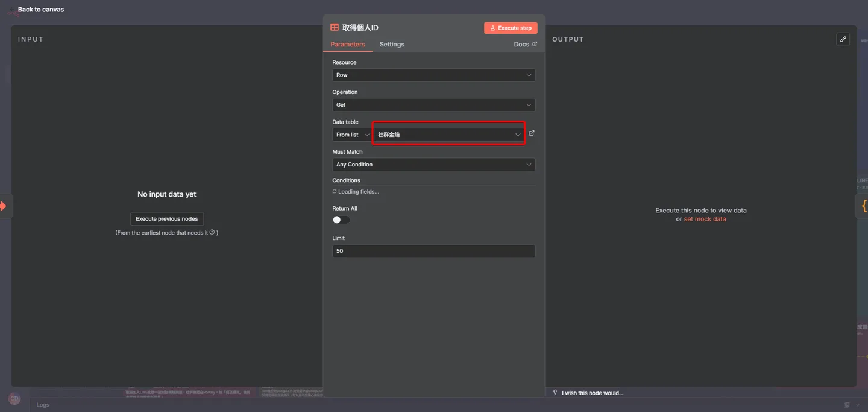Click the Back to canvas arrow

(x=13, y=10)
